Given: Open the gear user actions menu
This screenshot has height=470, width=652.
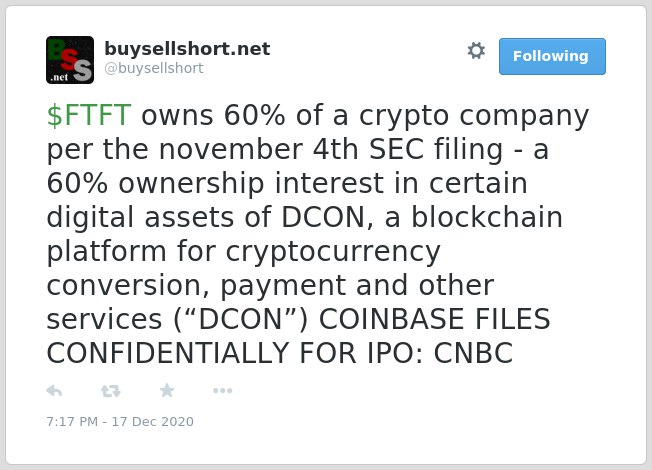Looking at the screenshot, I should click(x=476, y=51).
